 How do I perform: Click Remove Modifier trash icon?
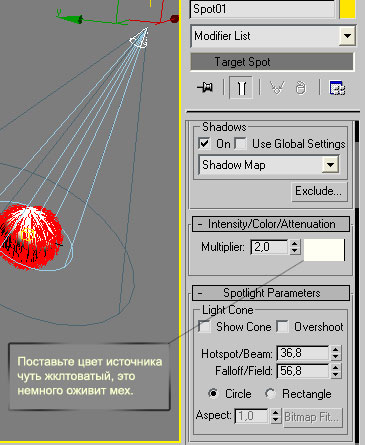click(301, 88)
